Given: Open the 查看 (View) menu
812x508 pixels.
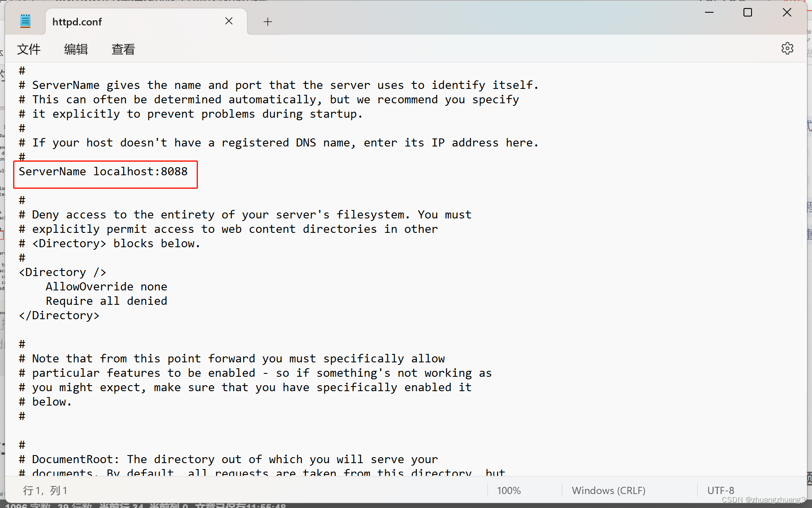Looking at the screenshot, I should click(123, 49).
